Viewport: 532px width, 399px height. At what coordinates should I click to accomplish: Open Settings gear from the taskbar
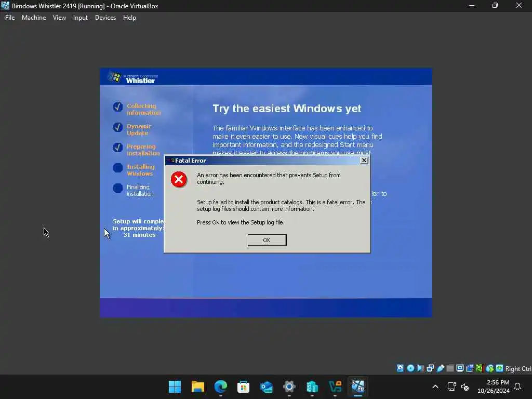tap(289, 387)
